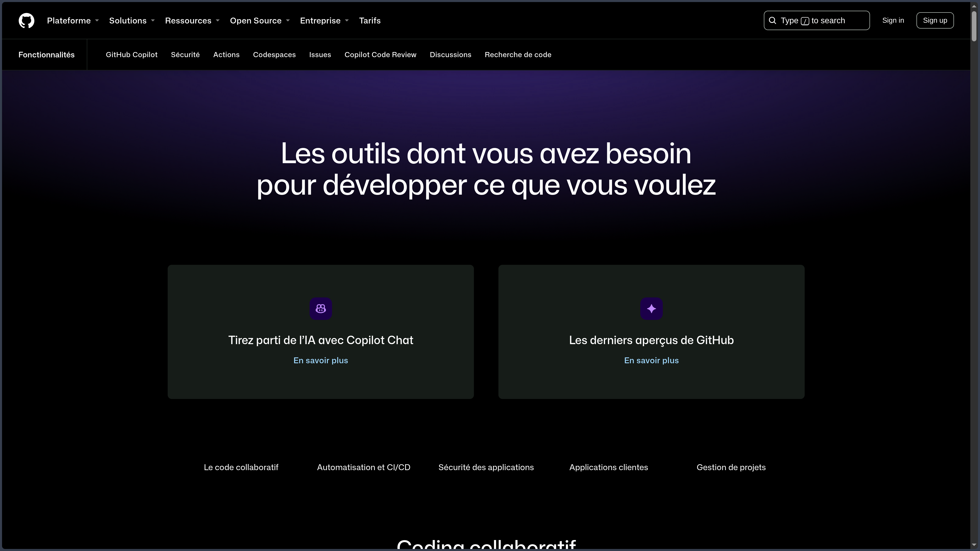Focus the Type to search field
Screen dimensions: 980x551
(816, 20)
